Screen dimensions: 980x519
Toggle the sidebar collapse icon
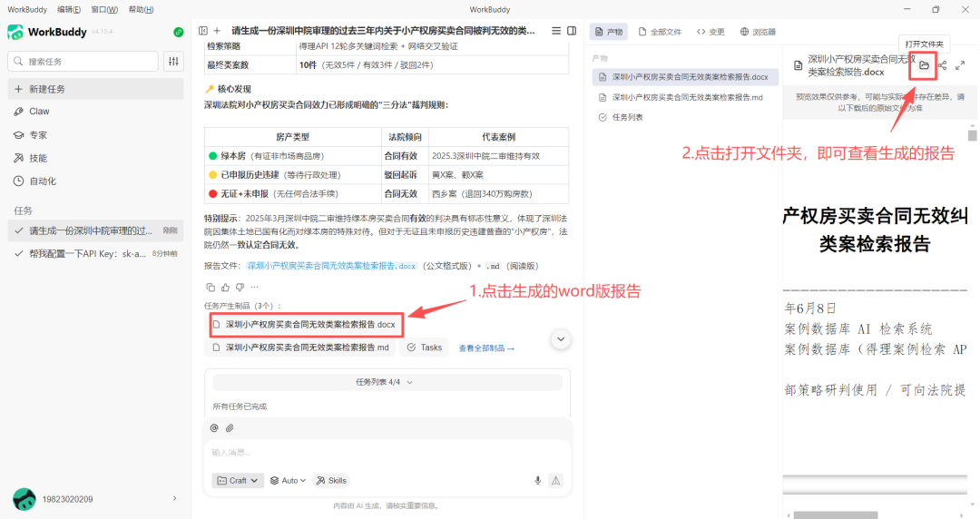203,31
